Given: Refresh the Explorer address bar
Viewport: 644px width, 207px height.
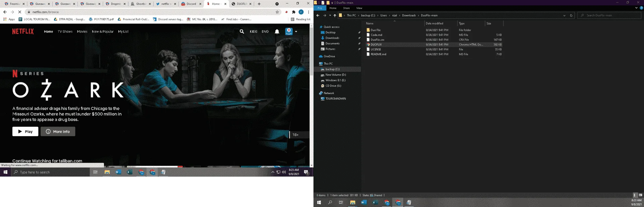Looking at the screenshot, I should point(571,15).
